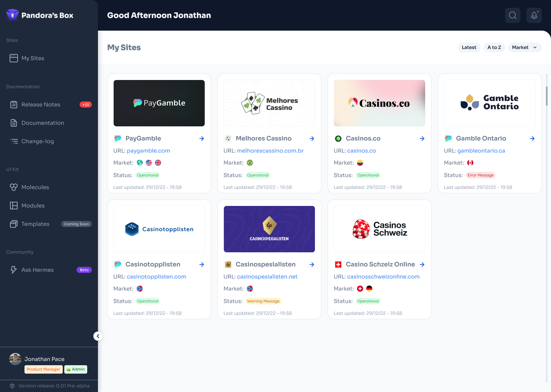Screen dimensions: 551x392
Task: Sort sites A to Z
Action: click(494, 47)
